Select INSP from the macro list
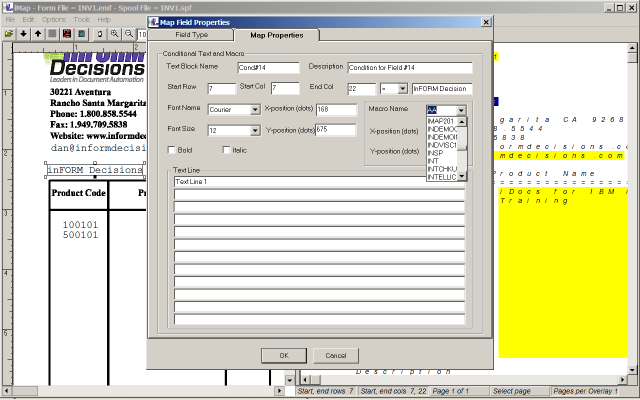Viewport: 640px width, 400px height. coord(436,153)
